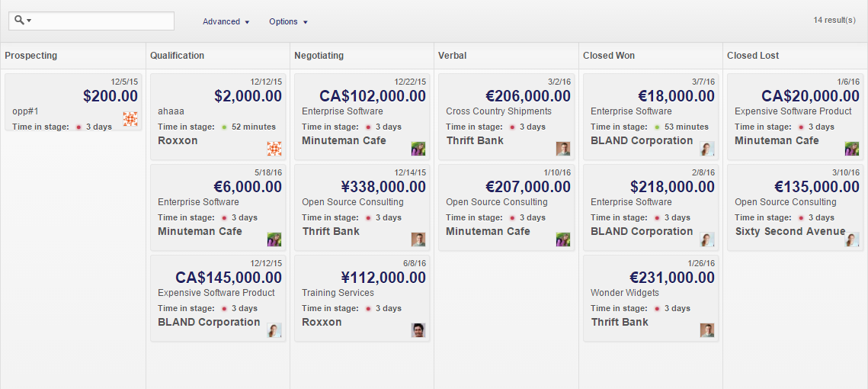Image resolution: width=868 pixels, height=389 pixels.
Task: Click the magnifier search icon dropdown
Action: point(22,21)
